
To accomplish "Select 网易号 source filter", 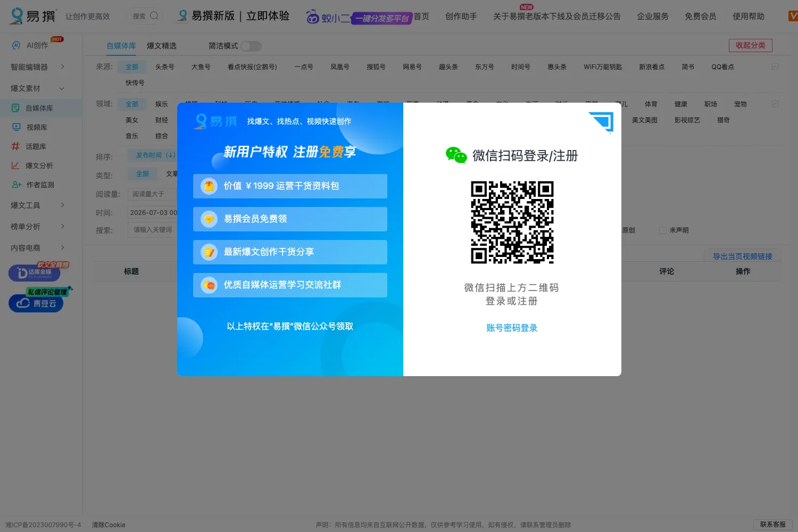I will [x=412, y=67].
